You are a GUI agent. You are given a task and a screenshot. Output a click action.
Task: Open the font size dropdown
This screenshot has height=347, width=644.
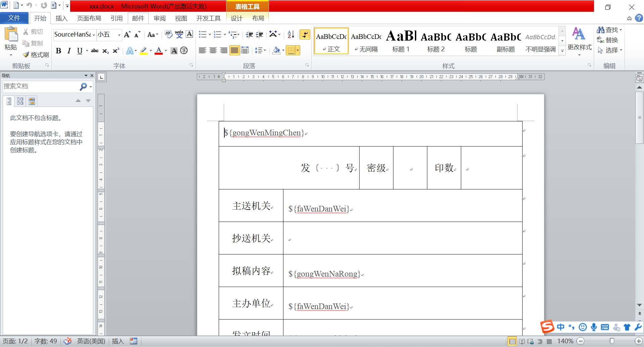[x=119, y=35]
